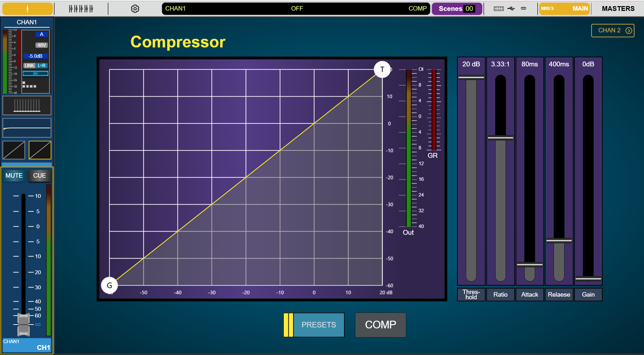Click the Threshold slider handle
644x355 pixels.
(x=471, y=77)
